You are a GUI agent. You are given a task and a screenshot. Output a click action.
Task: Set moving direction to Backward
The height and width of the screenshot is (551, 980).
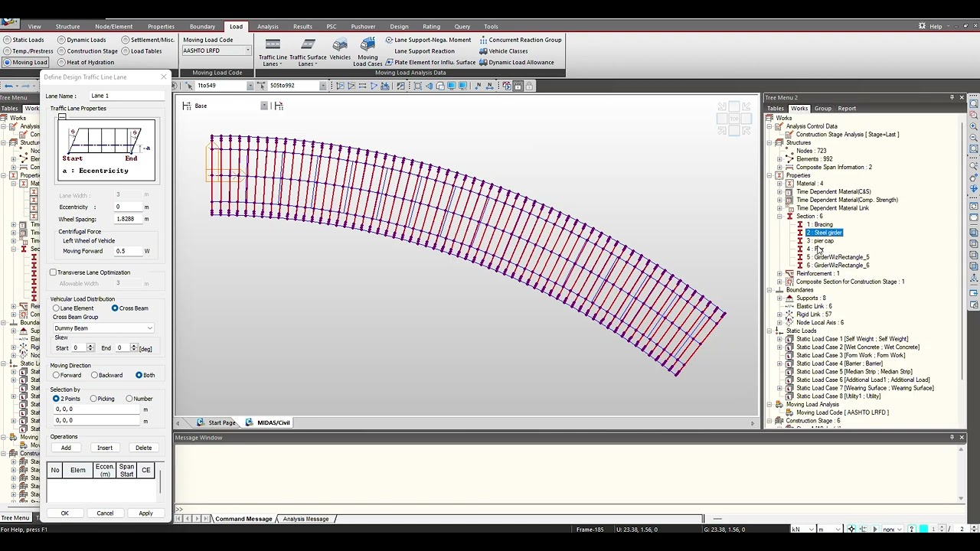coord(95,375)
